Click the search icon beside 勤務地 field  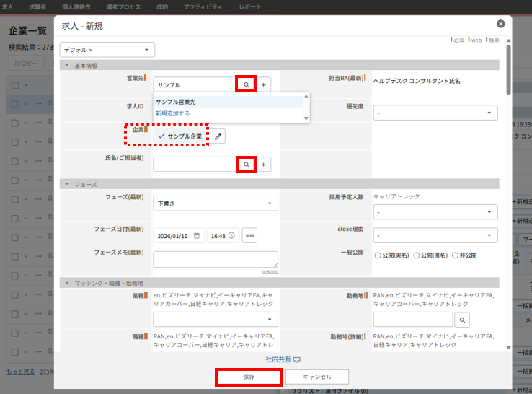point(462,319)
